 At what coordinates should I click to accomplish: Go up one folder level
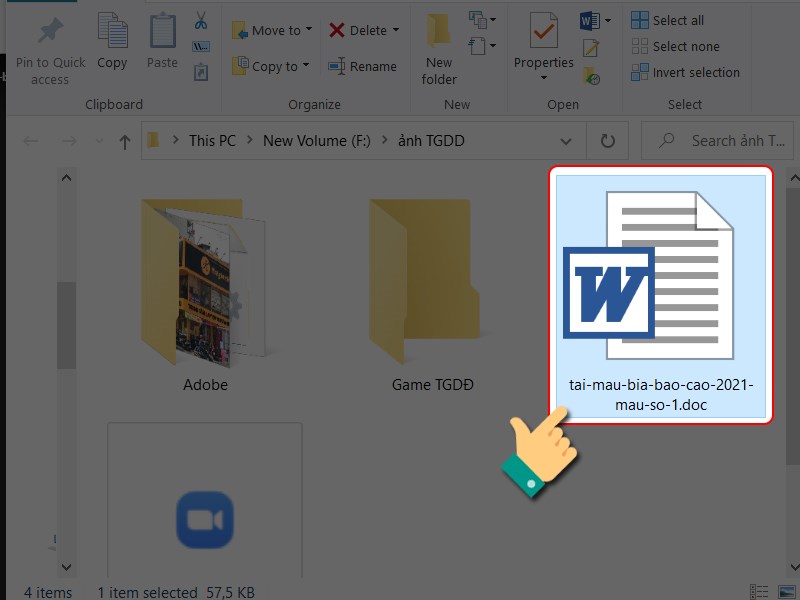click(x=124, y=142)
